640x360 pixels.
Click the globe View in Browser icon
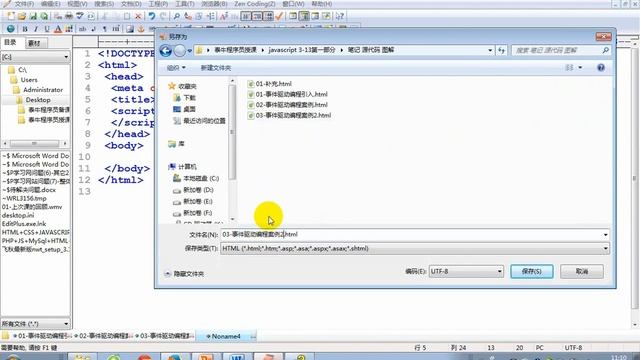pos(11,29)
